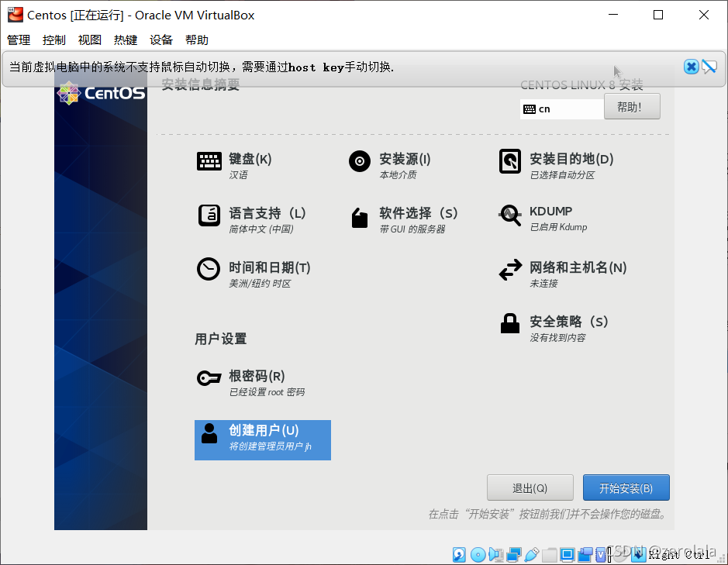Open the 帮助 menu in VirtualBox
Viewport: 728px width, 565px height.
[x=197, y=40]
